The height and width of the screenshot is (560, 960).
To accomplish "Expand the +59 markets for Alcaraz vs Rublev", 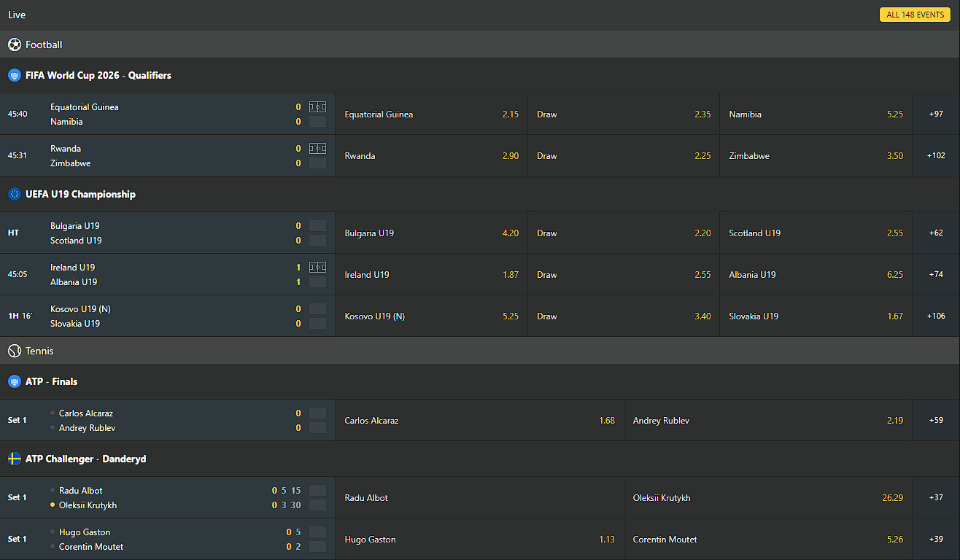I will [x=936, y=420].
